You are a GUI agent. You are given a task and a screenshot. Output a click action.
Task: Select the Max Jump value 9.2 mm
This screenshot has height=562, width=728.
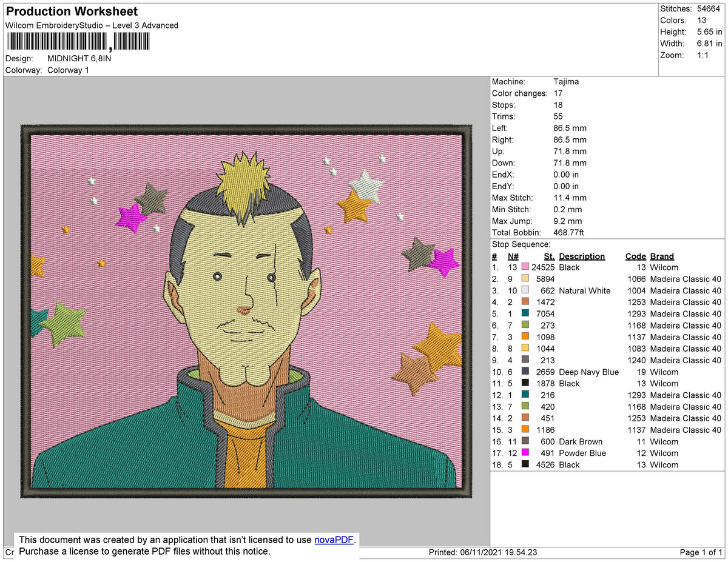pos(568,221)
